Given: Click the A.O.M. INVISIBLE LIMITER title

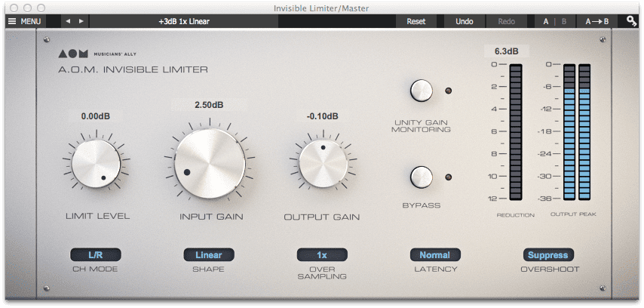Looking at the screenshot, I should 133,69.
